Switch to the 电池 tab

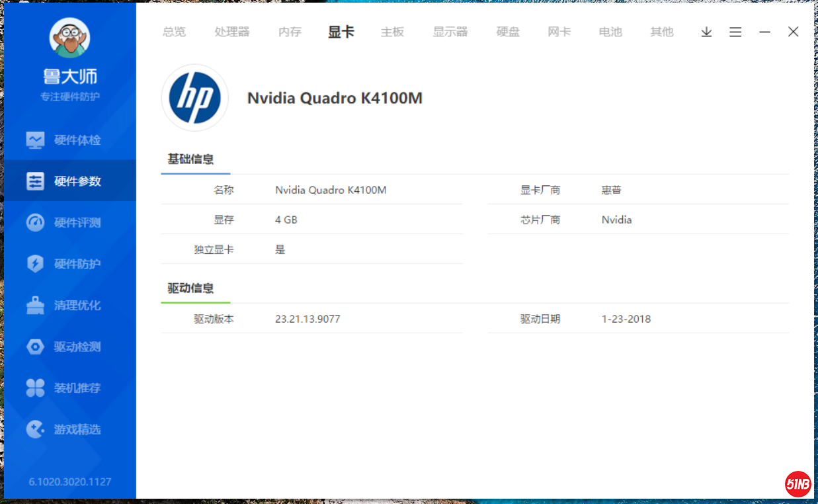click(610, 32)
